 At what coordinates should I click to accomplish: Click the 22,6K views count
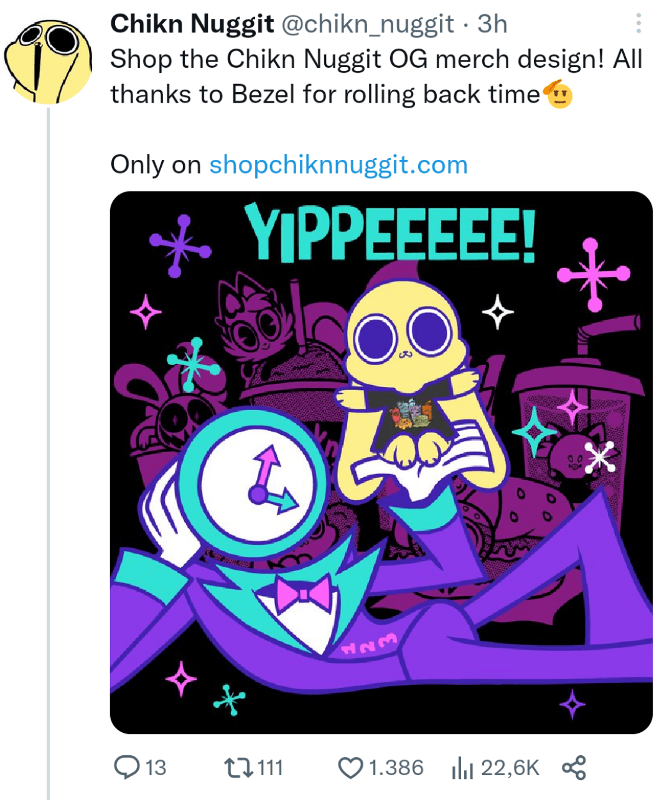point(510,768)
